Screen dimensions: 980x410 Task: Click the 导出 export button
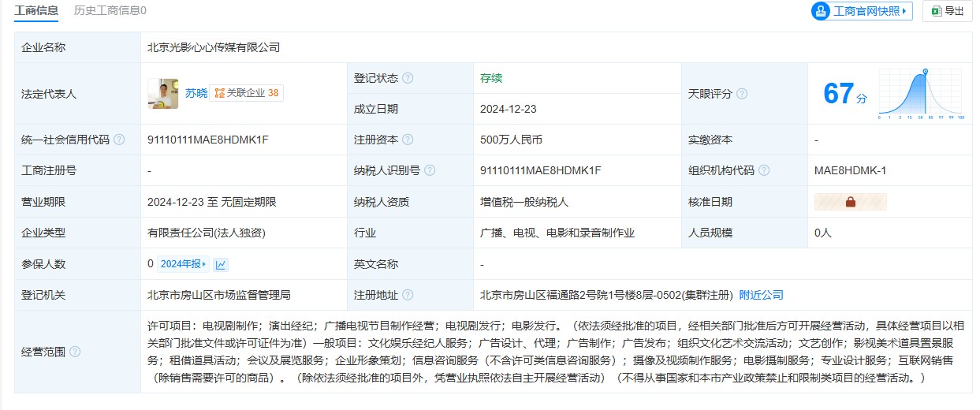click(x=947, y=11)
